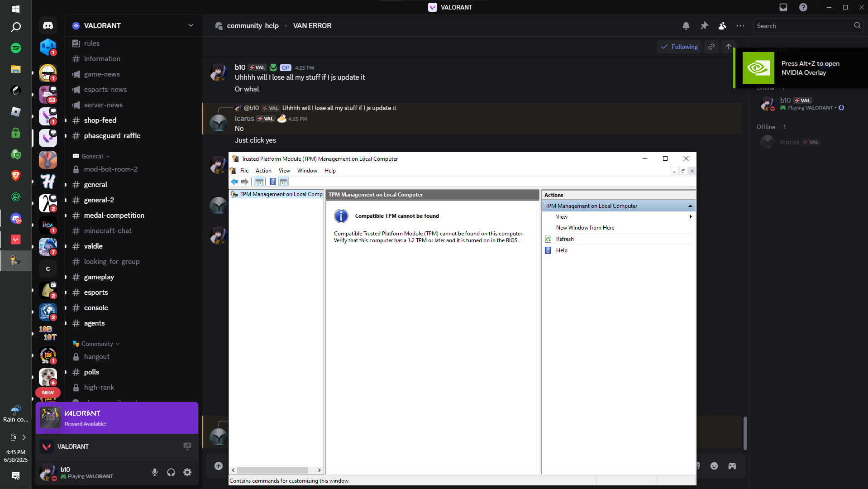This screenshot has height=489, width=868.
Task: Open File menu in TPM Management
Action: (244, 171)
